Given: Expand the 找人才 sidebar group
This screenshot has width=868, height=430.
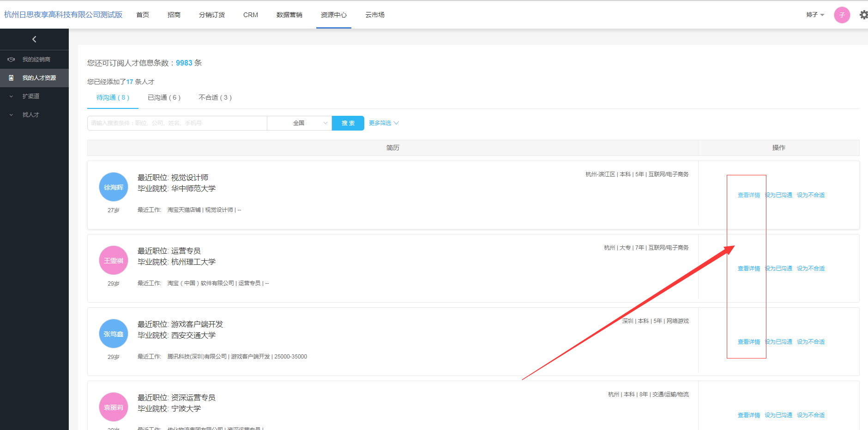Looking at the screenshot, I should tap(31, 115).
